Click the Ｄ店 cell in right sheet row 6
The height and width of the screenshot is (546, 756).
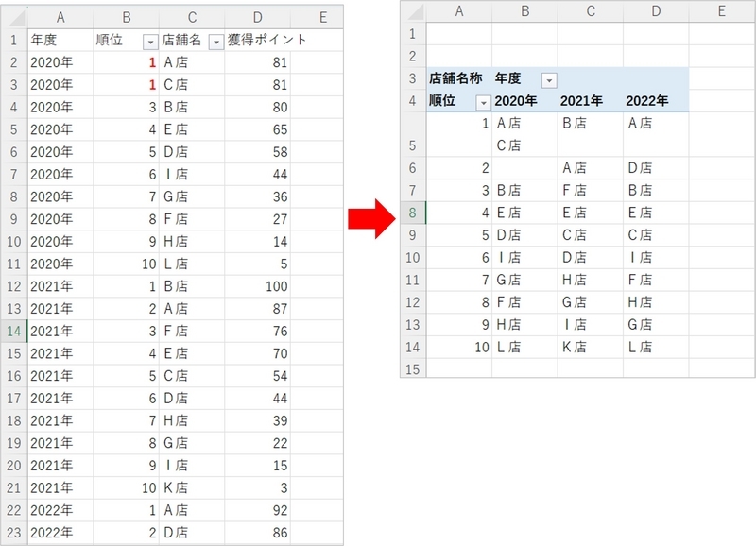click(656, 168)
